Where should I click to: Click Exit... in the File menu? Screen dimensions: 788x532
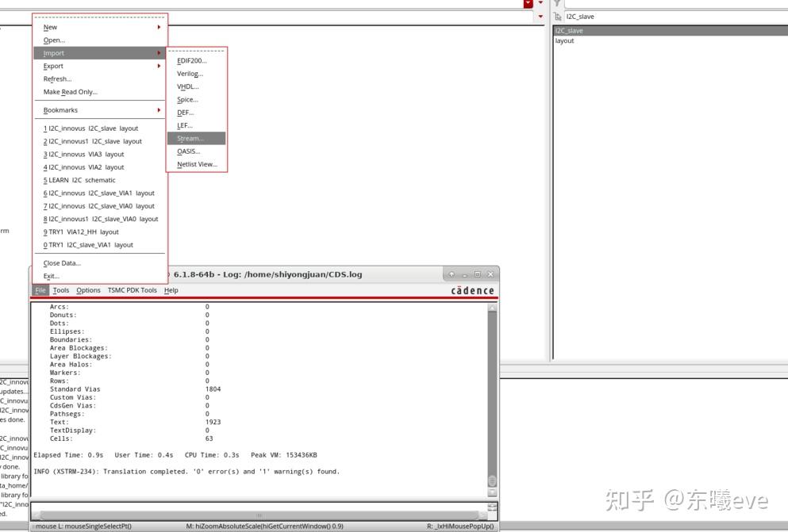click(x=50, y=275)
